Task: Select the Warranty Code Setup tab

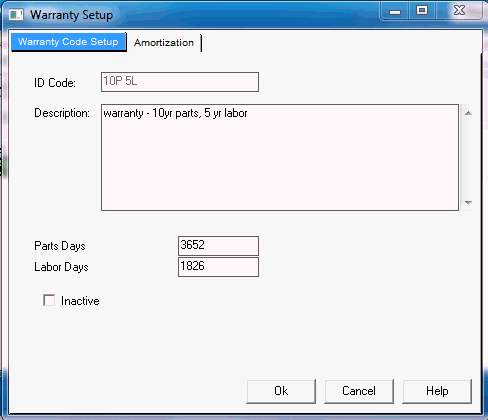Action: [x=68, y=42]
